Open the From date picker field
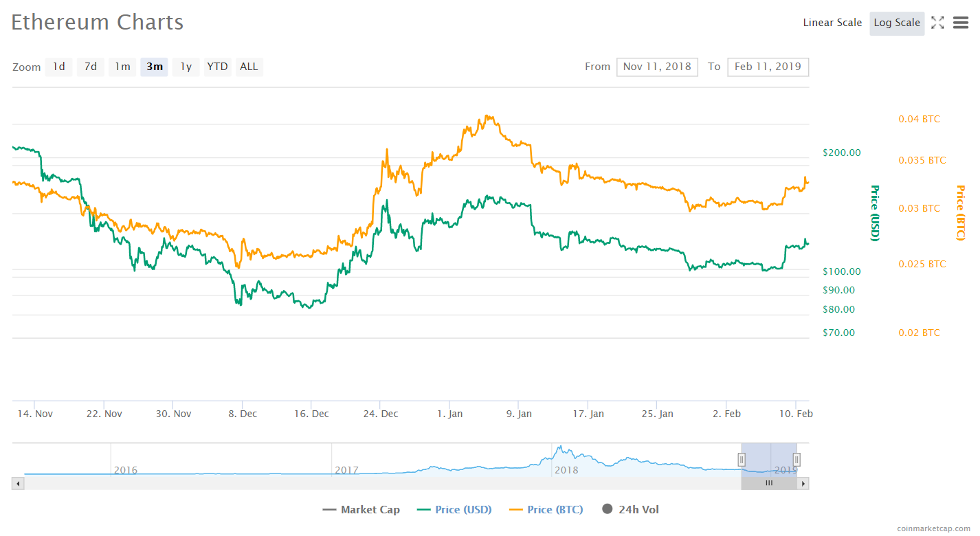980x536 pixels. [x=657, y=67]
